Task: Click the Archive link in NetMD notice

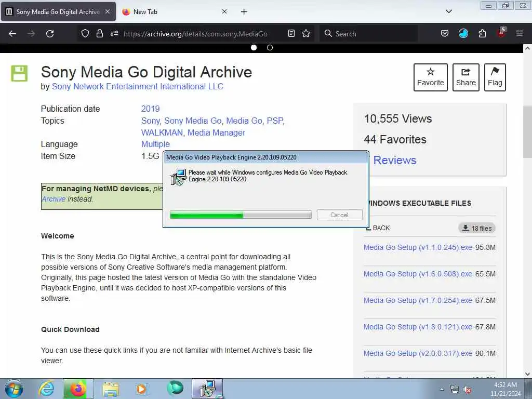Action: pyautogui.click(x=54, y=199)
